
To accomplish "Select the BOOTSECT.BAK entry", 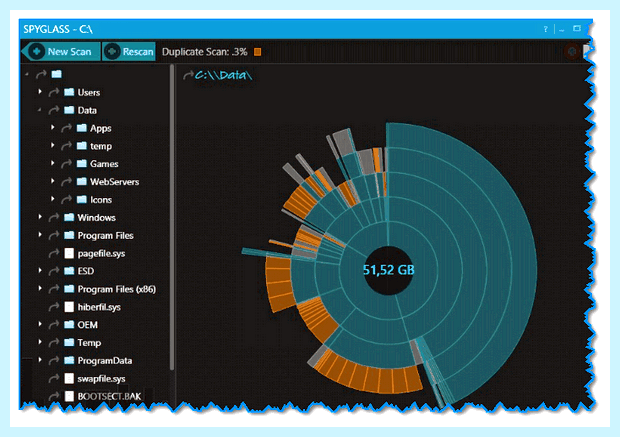I will tap(109, 396).
